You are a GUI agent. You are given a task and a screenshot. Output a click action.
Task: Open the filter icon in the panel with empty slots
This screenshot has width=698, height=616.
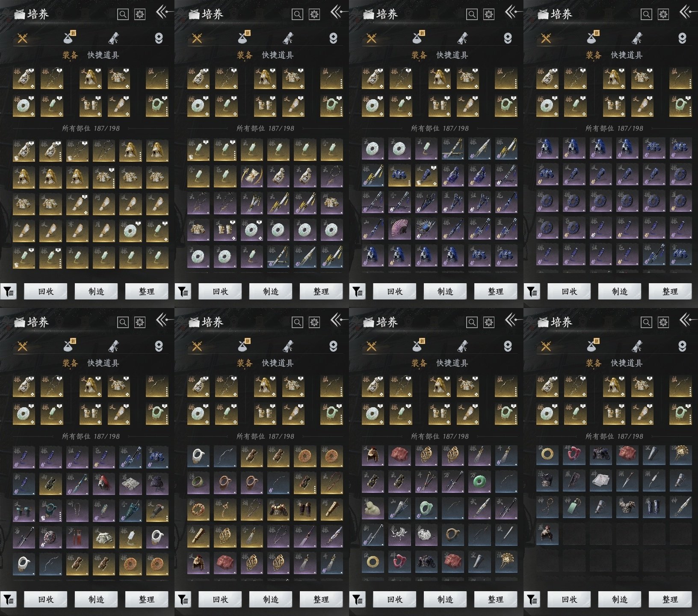point(532,600)
